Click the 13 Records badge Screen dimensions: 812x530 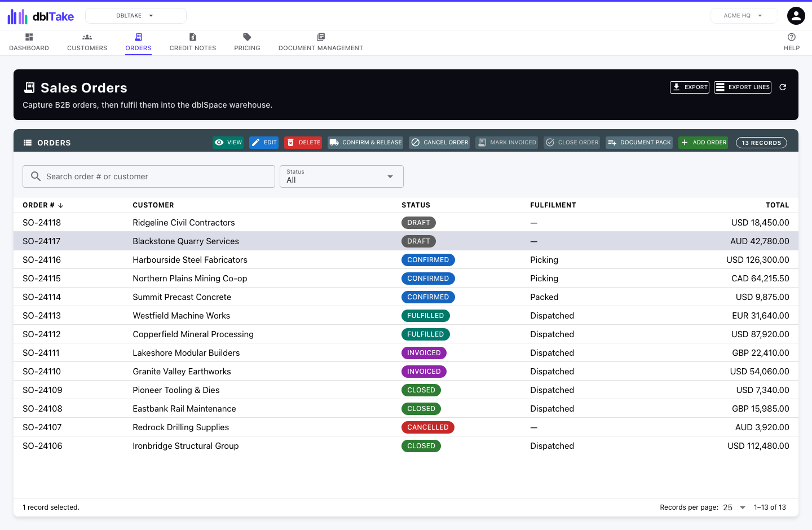click(761, 143)
